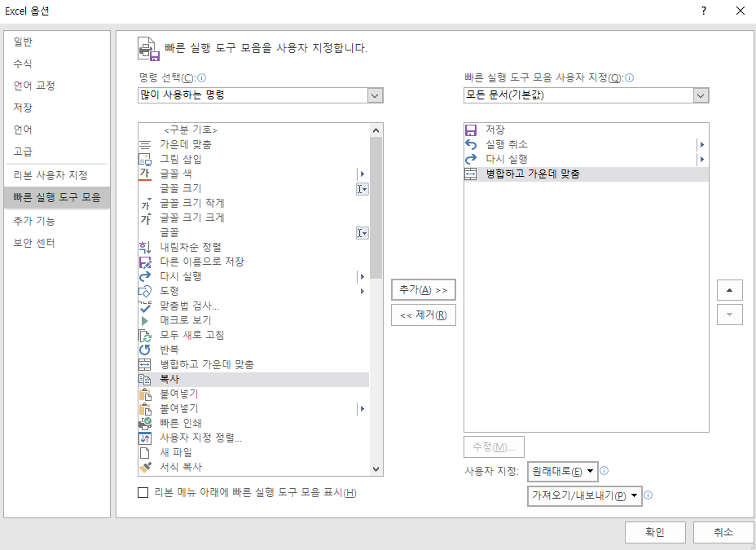Viewport: 756px width, 550px height.
Task: Select the 사용자 지정 정렬 icon
Action: tap(145, 438)
